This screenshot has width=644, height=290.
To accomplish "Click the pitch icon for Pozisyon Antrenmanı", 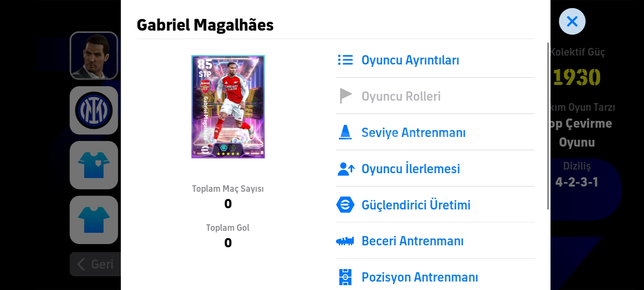I will point(345,277).
